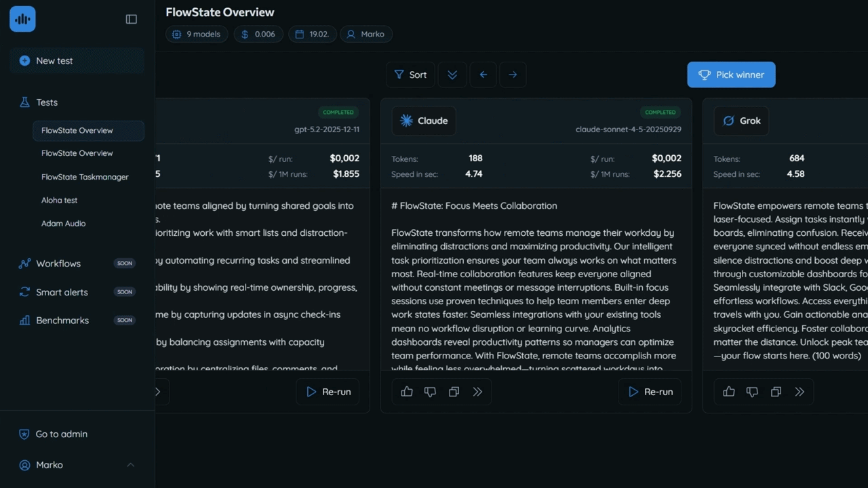Click the Pick winner button

[x=731, y=75]
